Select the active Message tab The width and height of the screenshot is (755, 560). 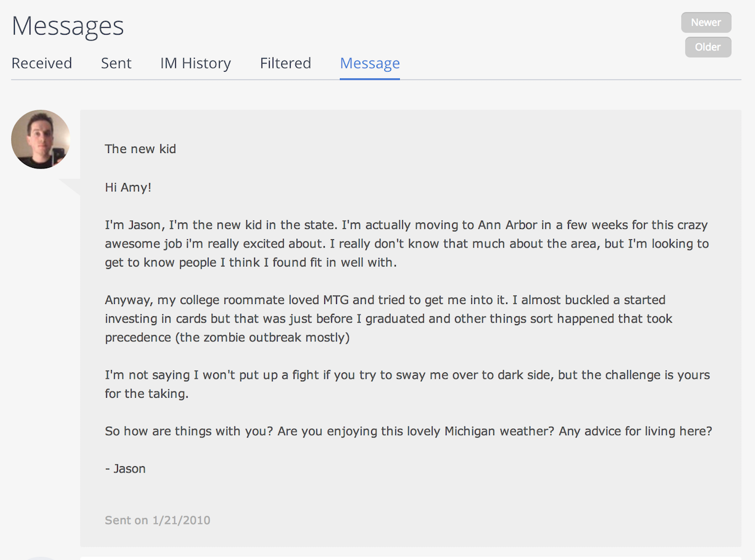click(369, 64)
